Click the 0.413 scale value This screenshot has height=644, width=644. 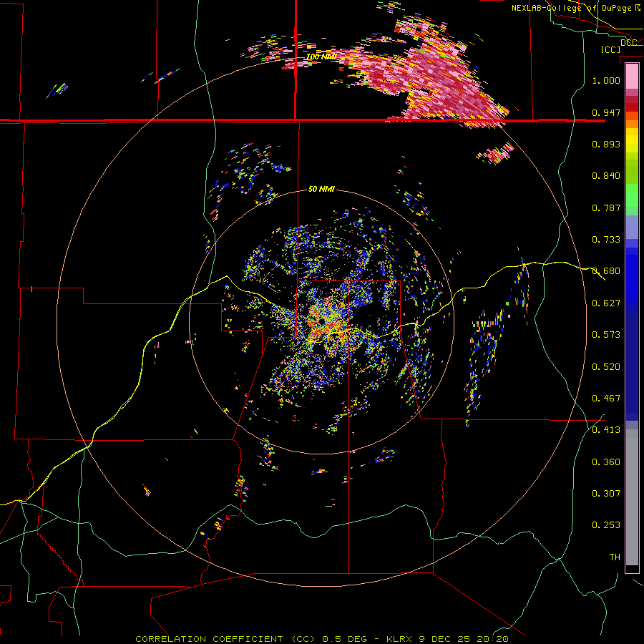[606, 430]
